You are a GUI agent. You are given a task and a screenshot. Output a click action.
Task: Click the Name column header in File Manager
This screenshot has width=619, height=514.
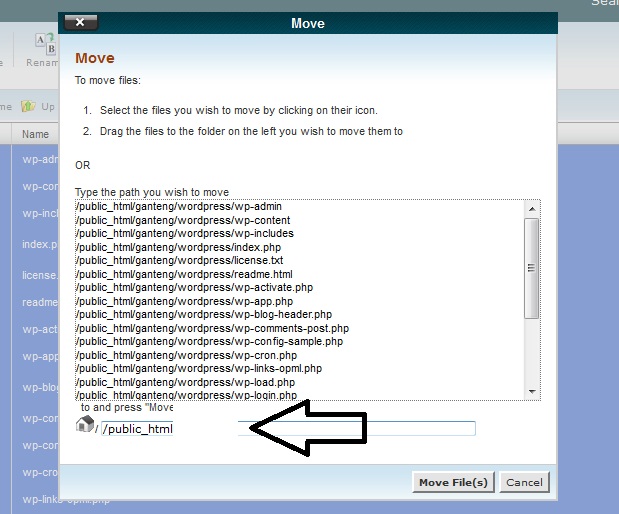coord(35,134)
